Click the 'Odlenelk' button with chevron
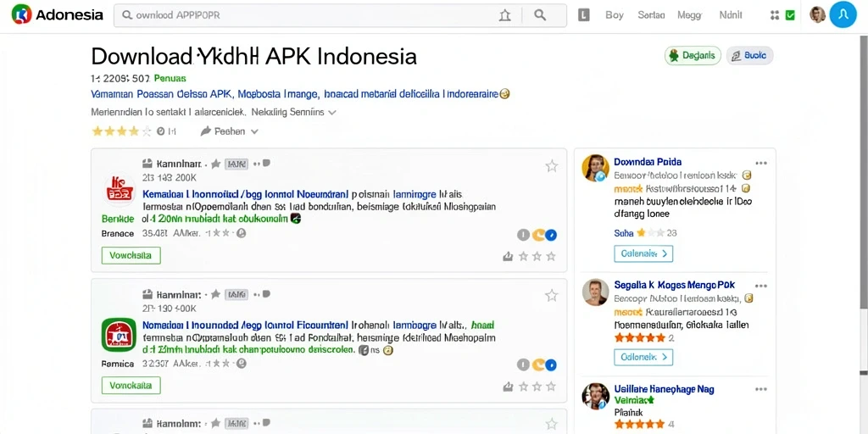The width and height of the screenshot is (868, 434). [643, 357]
